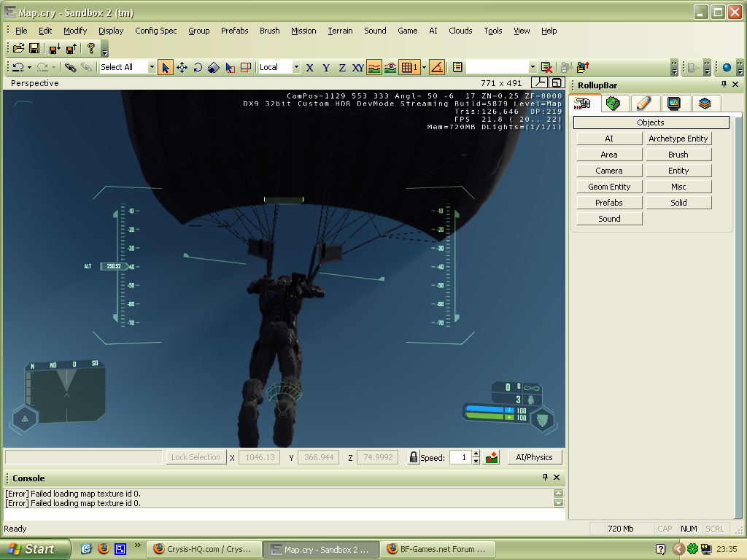Collapse the Objects rollup header

click(651, 122)
